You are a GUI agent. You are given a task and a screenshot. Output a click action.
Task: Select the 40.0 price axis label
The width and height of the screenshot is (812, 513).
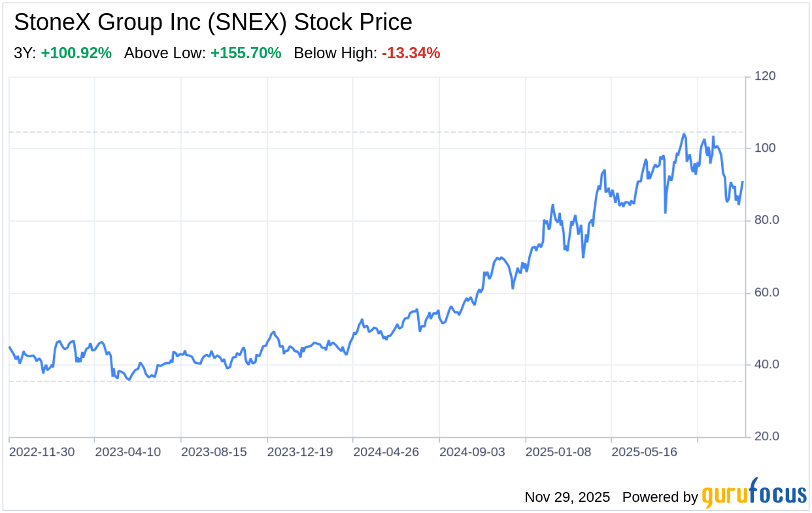pos(766,364)
